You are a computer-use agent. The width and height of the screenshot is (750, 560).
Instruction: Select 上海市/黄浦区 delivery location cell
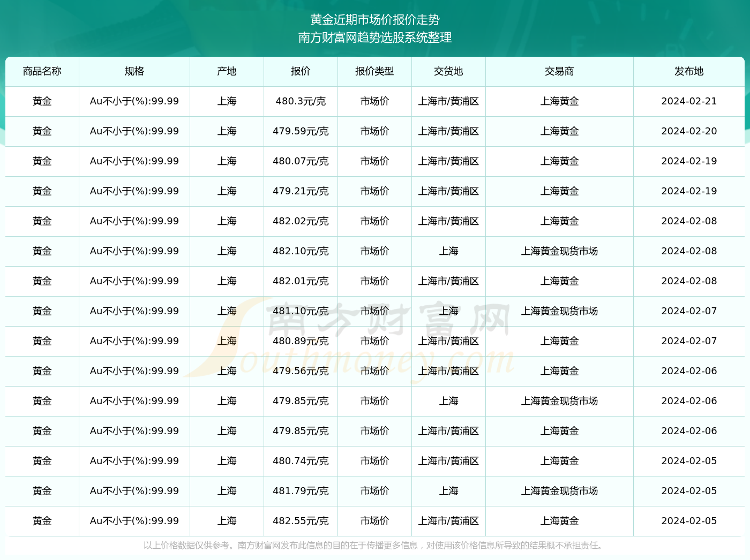coord(448,101)
